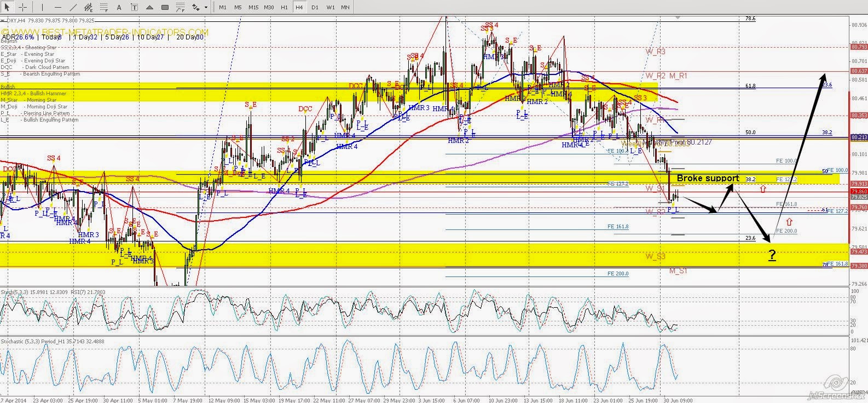Choose the horizontal line drawing tool
868x403 pixels.
58,7
